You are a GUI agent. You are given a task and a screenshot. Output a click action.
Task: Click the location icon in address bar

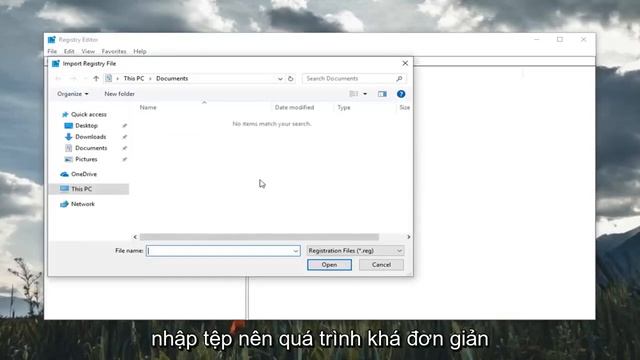(108, 78)
